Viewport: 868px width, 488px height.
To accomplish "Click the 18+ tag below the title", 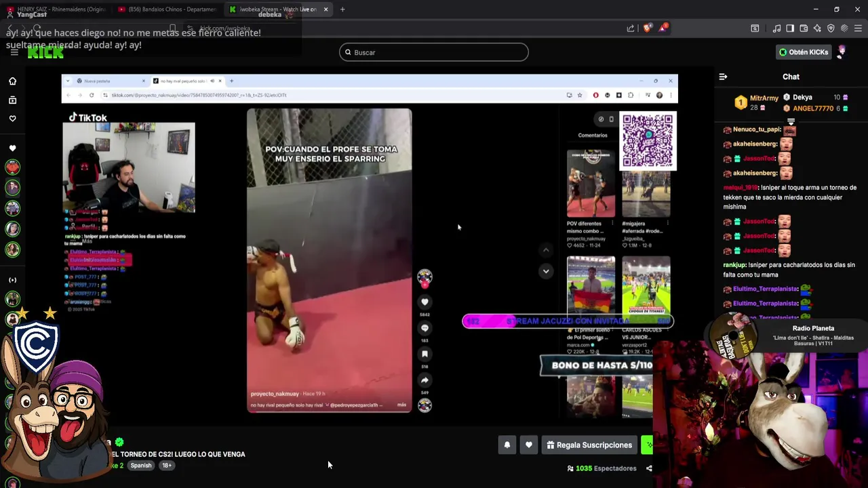I will (167, 466).
